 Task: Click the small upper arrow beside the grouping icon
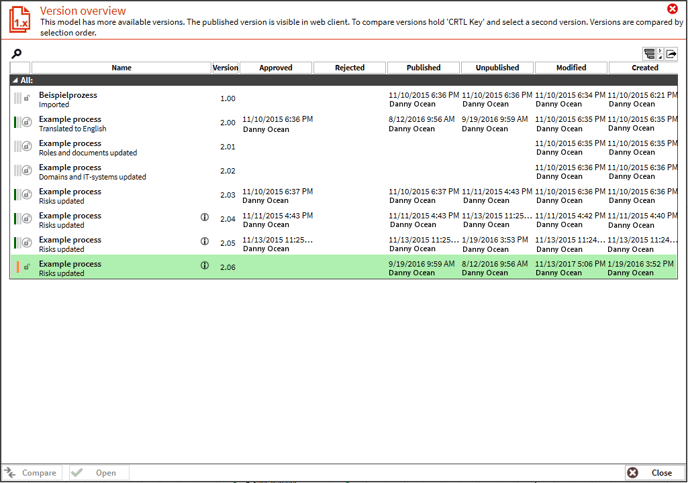click(660, 50)
